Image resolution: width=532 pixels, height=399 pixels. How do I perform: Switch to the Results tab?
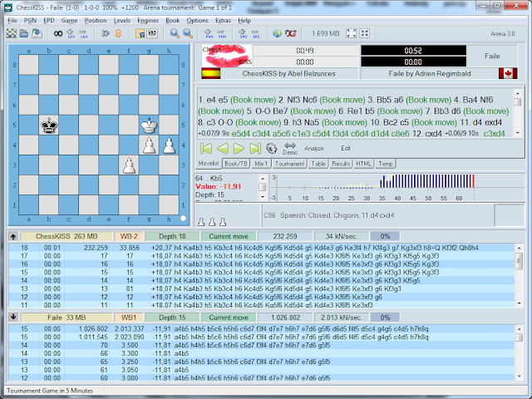point(341,164)
